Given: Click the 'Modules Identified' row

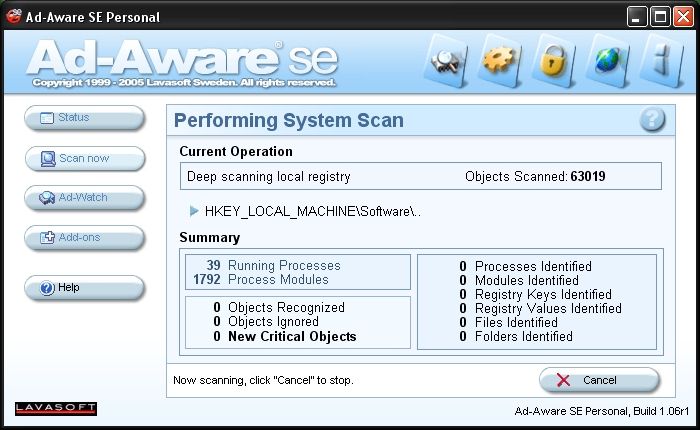Looking at the screenshot, I should coord(519,280).
